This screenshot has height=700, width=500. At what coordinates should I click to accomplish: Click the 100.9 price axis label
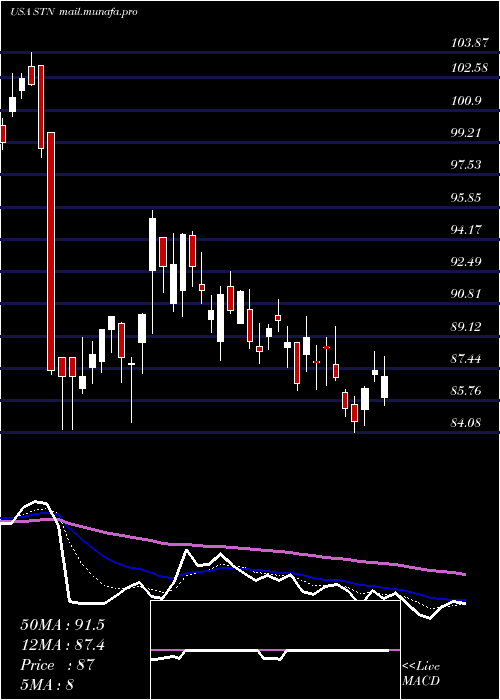point(466,101)
